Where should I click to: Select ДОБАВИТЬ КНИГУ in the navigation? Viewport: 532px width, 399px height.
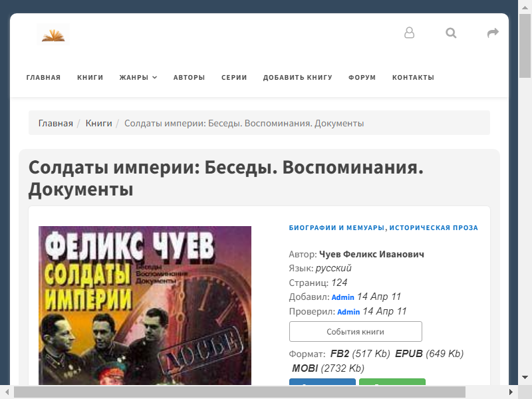[x=297, y=77]
